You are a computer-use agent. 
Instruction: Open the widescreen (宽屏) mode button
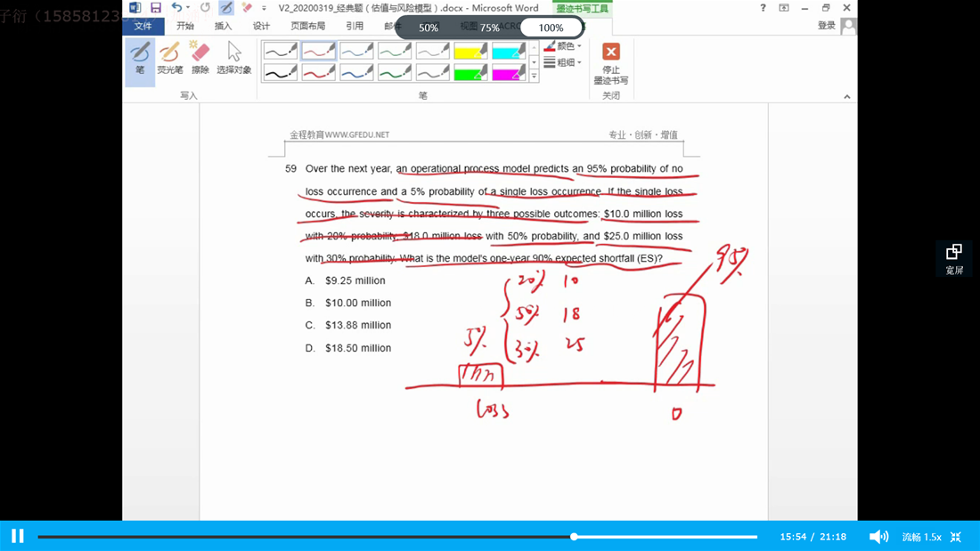[x=954, y=258]
